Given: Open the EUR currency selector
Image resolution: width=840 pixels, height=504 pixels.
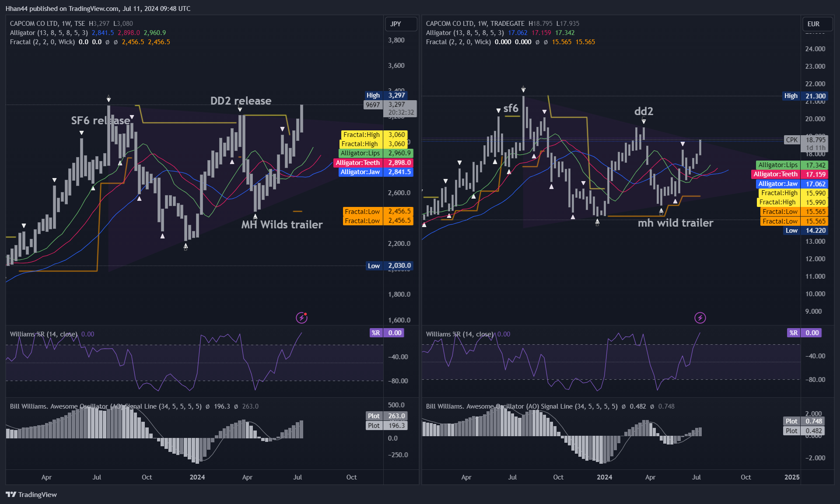Looking at the screenshot, I should [818, 24].
